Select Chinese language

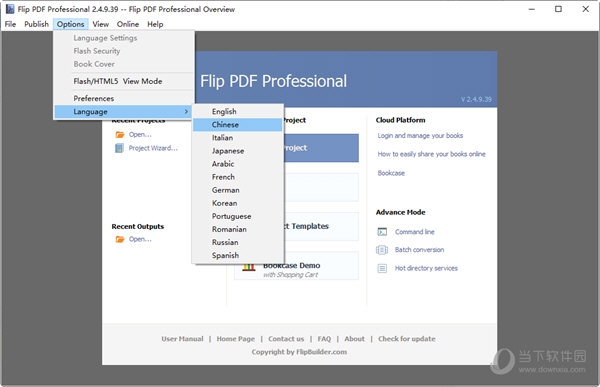pyautogui.click(x=238, y=125)
